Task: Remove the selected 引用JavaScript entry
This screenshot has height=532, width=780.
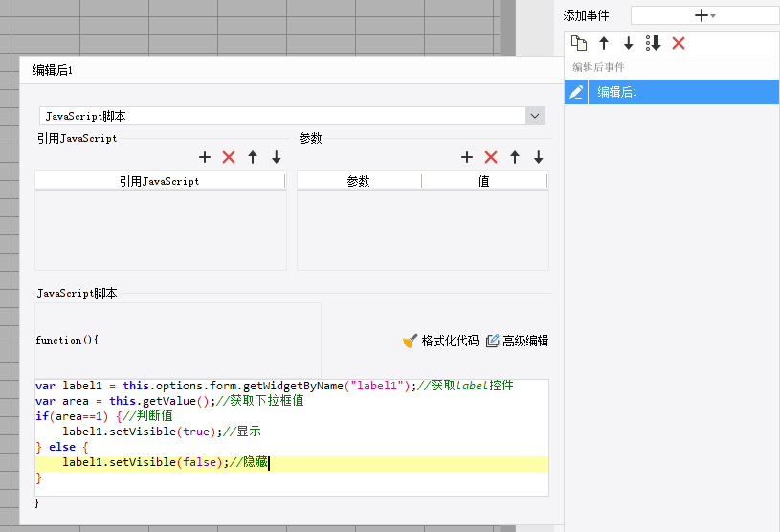Action: [229, 157]
